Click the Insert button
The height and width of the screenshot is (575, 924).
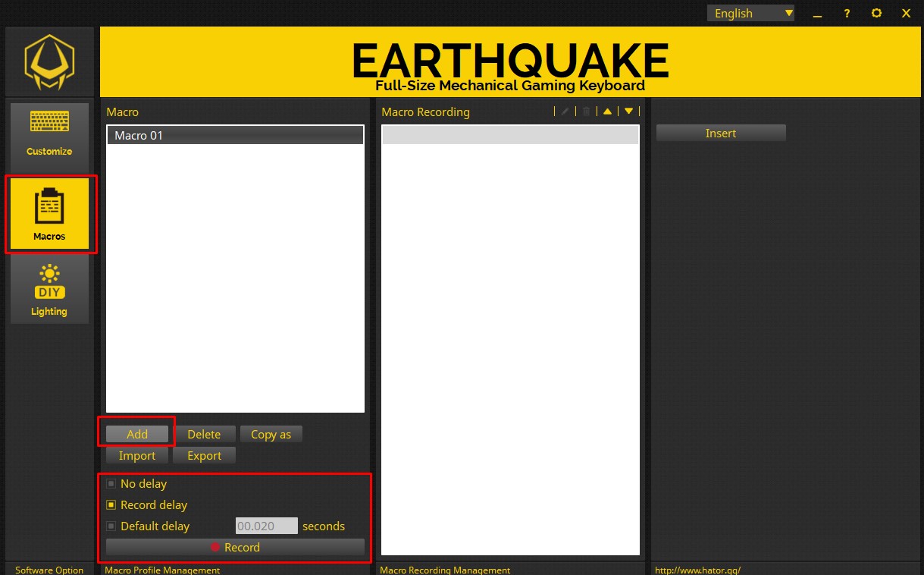(x=721, y=133)
